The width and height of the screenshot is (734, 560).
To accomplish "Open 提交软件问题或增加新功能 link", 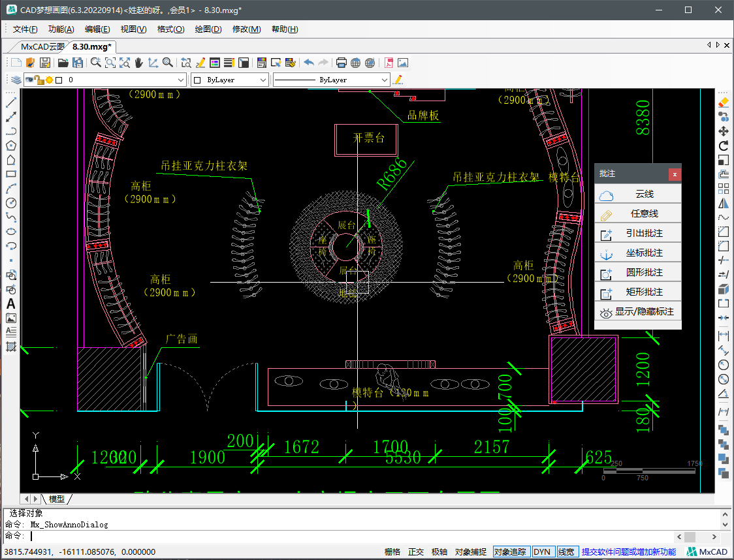I will point(629,552).
